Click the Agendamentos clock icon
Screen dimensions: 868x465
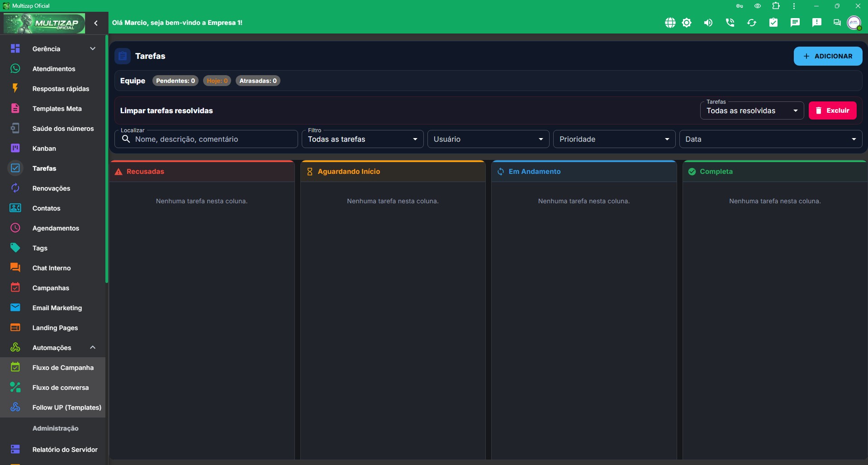pyautogui.click(x=15, y=228)
